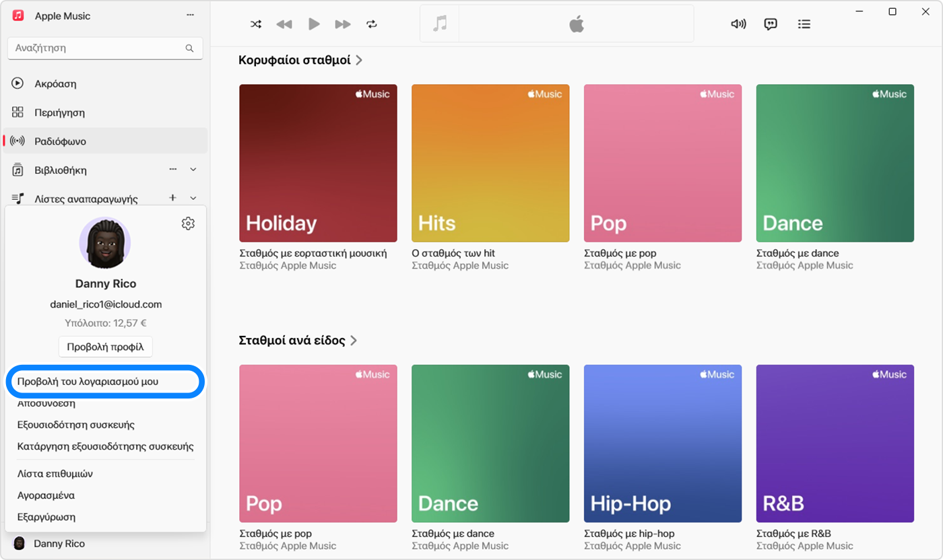Click the Προβολή προφίλ button

point(106,347)
